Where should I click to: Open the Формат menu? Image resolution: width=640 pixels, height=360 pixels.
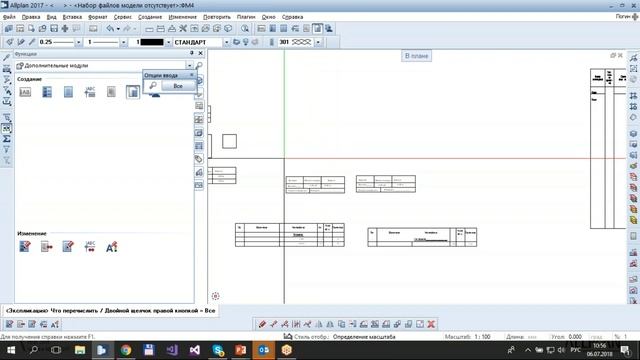98,17
